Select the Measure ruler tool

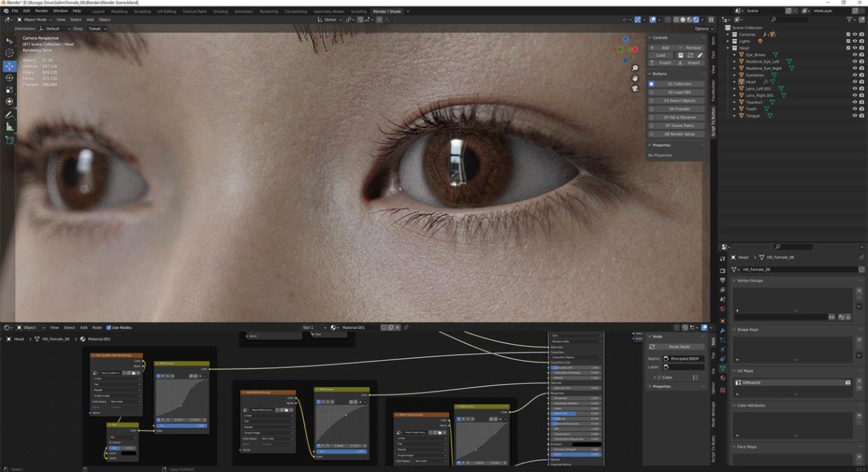[x=10, y=127]
